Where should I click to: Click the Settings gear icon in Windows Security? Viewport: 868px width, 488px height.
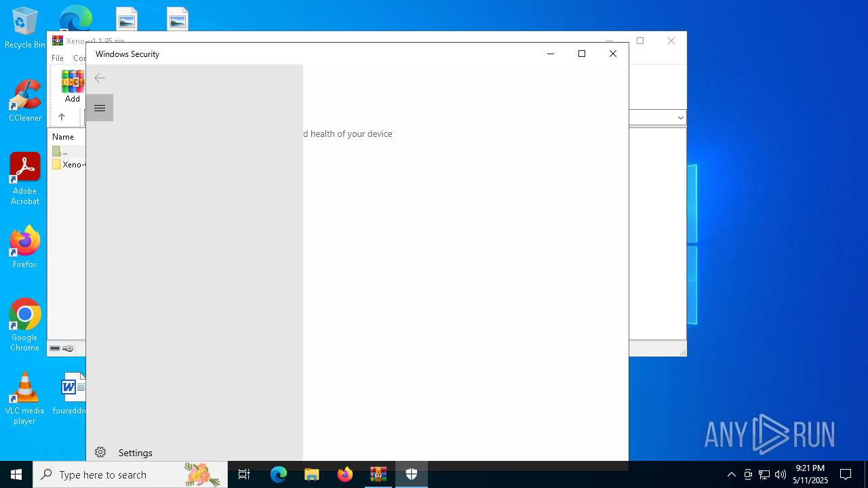tap(100, 452)
